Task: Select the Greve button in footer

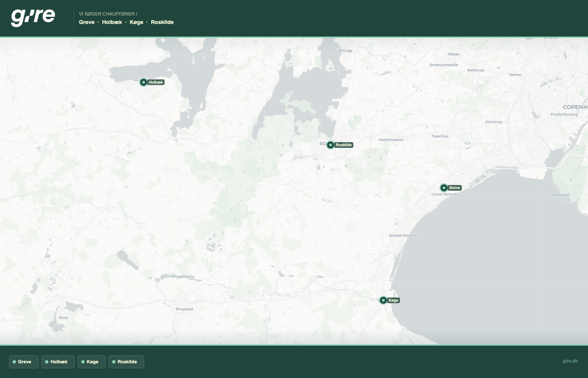Action: (24, 362)
